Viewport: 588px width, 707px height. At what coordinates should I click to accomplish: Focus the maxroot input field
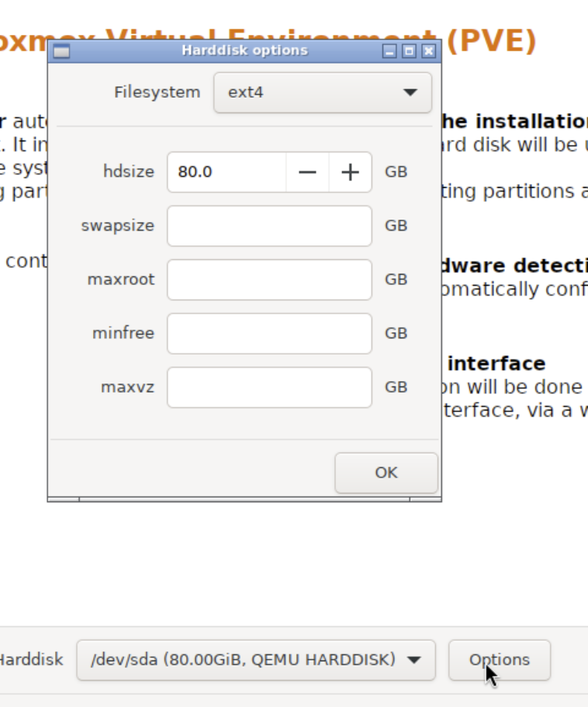coord(269,279)
